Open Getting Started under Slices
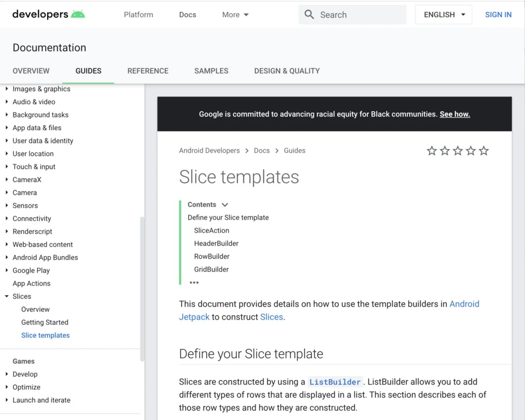Viewport: 525px width, 420px height. 45,322
